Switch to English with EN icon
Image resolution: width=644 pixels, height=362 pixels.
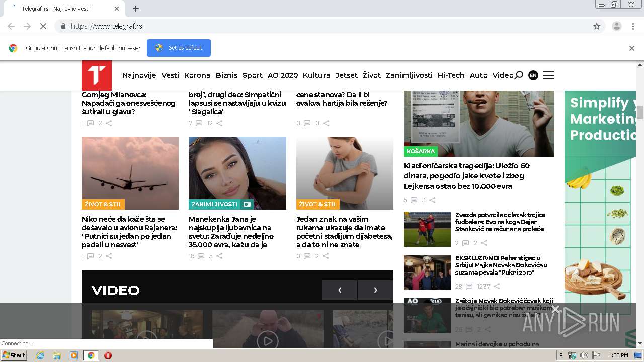pos(533,75)
